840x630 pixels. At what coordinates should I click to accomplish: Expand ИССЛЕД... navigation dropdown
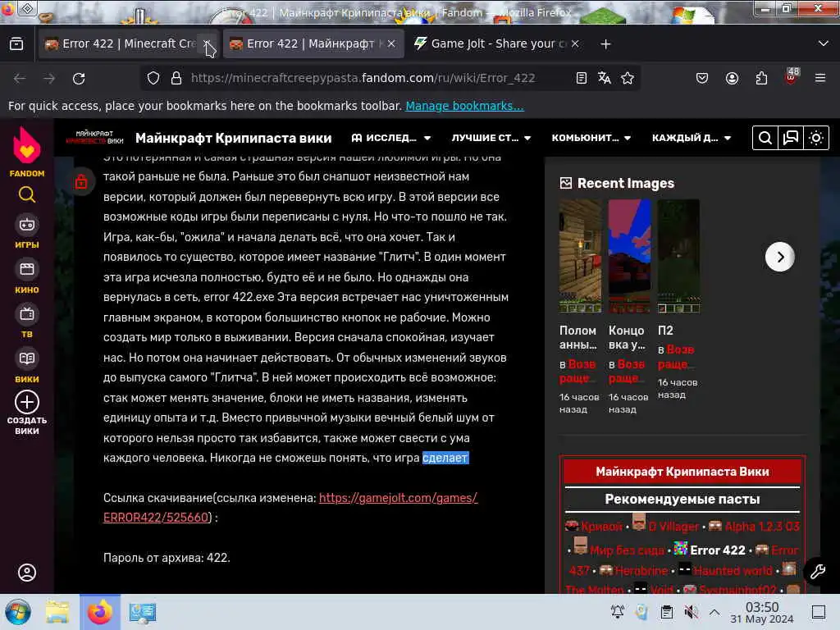point(391,138)
